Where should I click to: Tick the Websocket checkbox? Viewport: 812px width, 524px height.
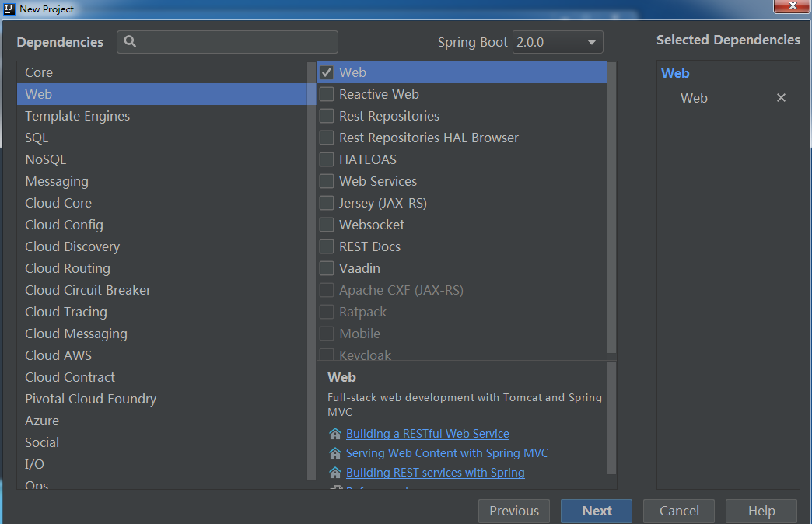[x=326, y=225]
